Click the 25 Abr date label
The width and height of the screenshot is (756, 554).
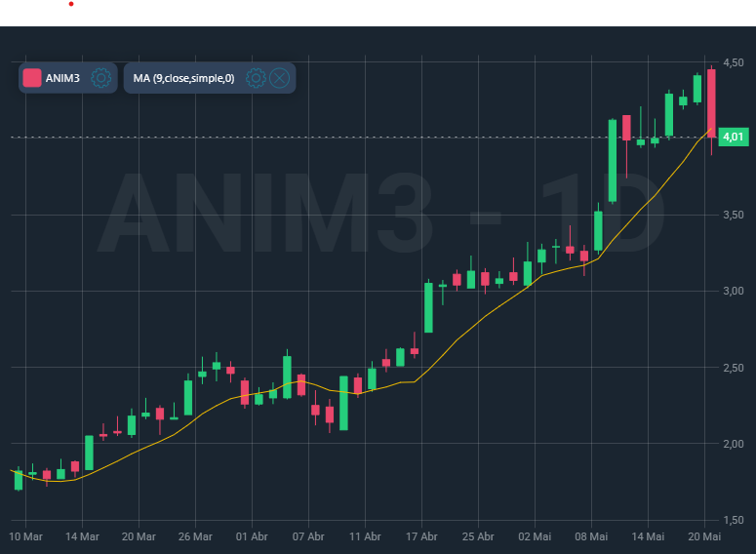coord(478,536)
